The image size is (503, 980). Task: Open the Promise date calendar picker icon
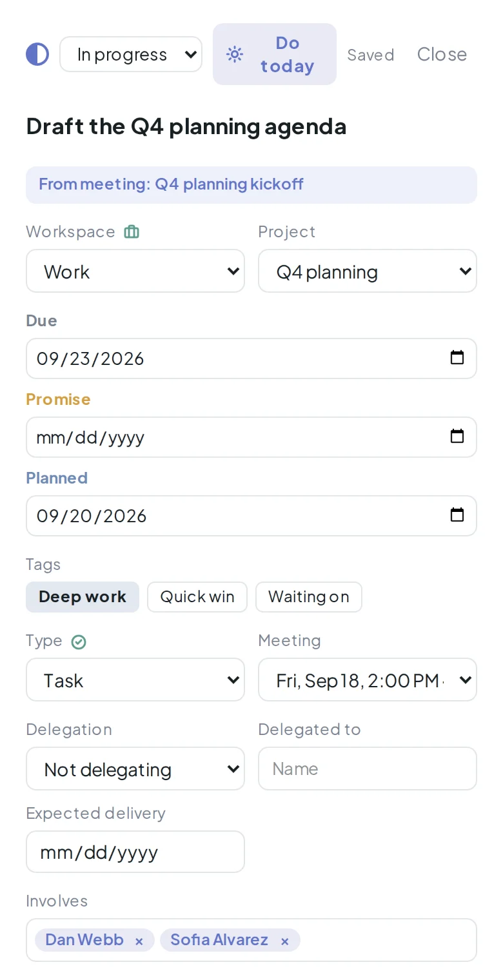(457, 436)
